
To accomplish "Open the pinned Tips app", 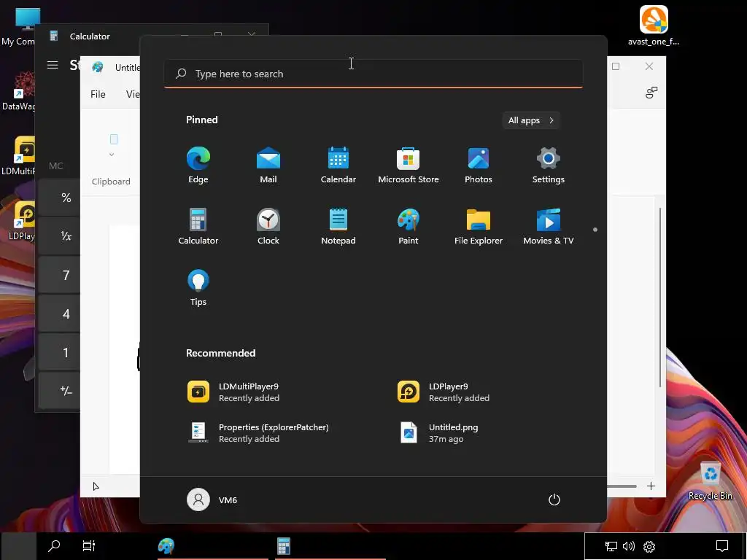I will pos(198,288).
